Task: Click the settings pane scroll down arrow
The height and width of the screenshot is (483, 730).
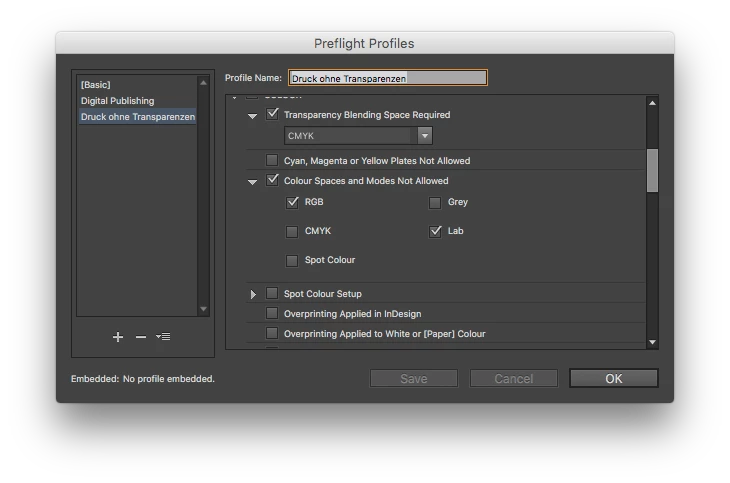Action: point(652,342)
